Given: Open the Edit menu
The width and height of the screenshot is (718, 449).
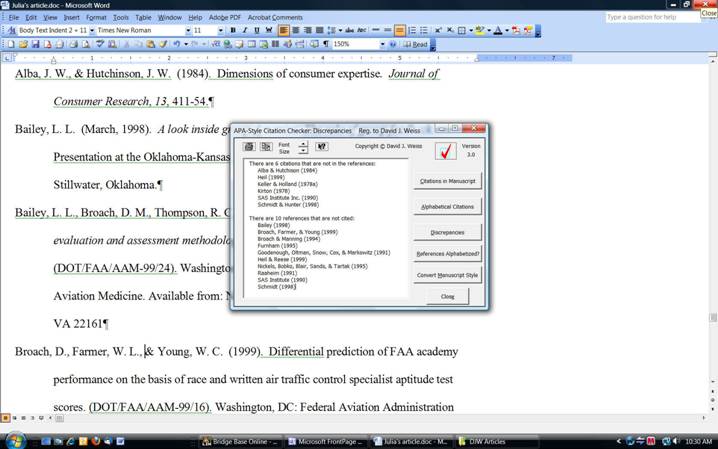Looking at the screenshot, I should [31, 17].
